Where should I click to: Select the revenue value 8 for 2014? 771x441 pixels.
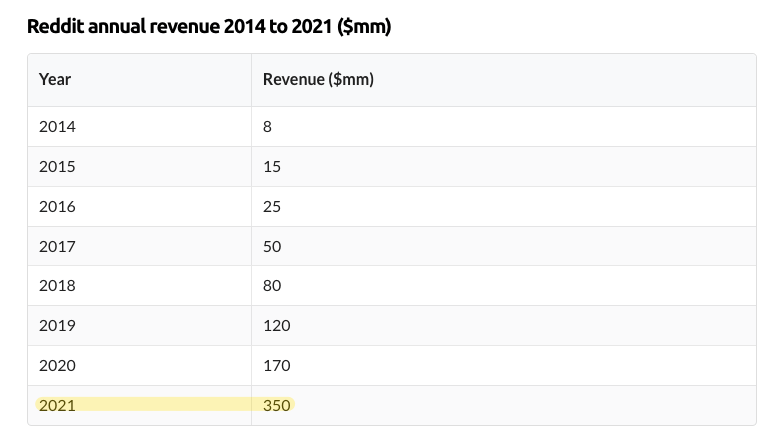tap(267, 126)
